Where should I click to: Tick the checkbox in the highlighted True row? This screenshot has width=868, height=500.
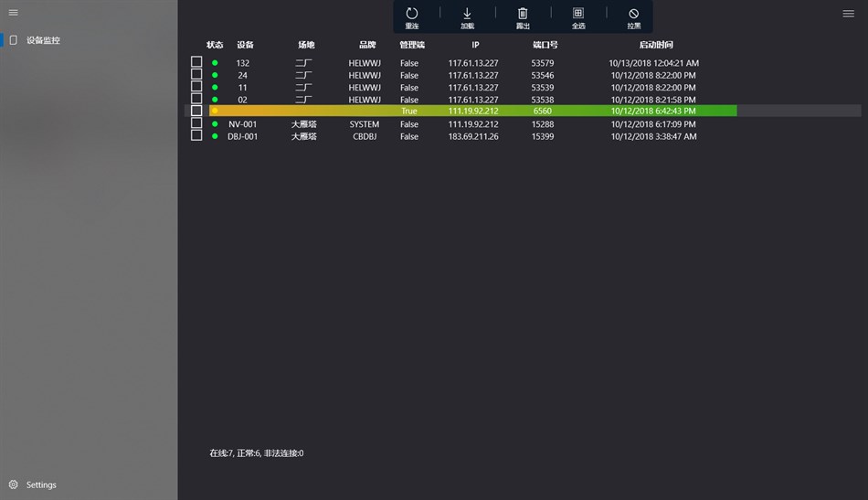coord(196,111)
